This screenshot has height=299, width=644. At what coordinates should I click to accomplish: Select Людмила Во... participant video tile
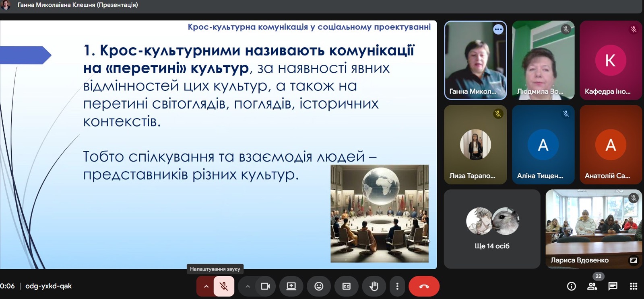(x=543, y=60)
